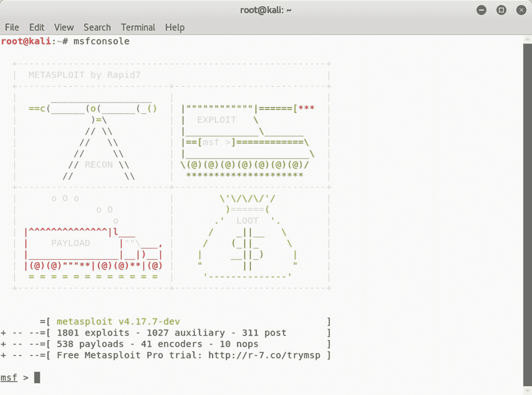
Task: Minimize the root@kali terminal window
Action: click(x=482, y=10)
